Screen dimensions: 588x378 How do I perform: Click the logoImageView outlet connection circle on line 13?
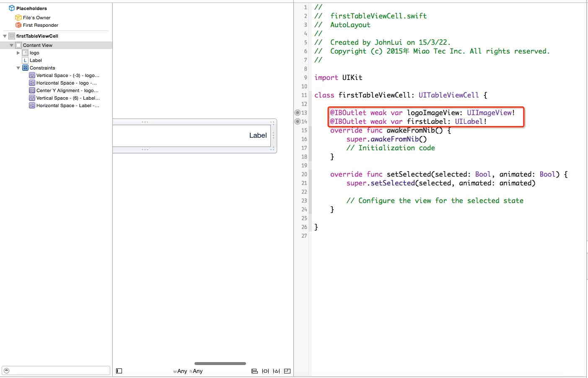pos(298,113)
